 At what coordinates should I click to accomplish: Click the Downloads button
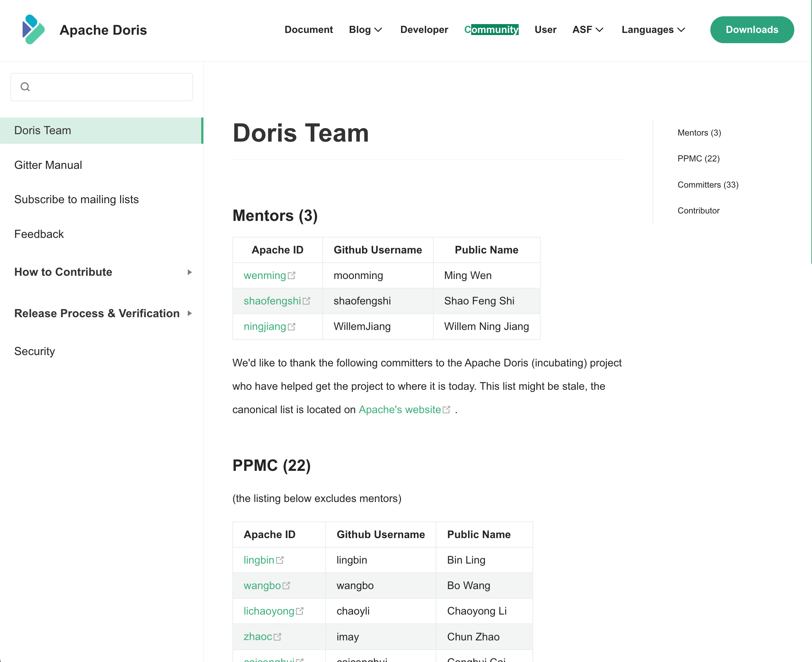pos(752,29)
